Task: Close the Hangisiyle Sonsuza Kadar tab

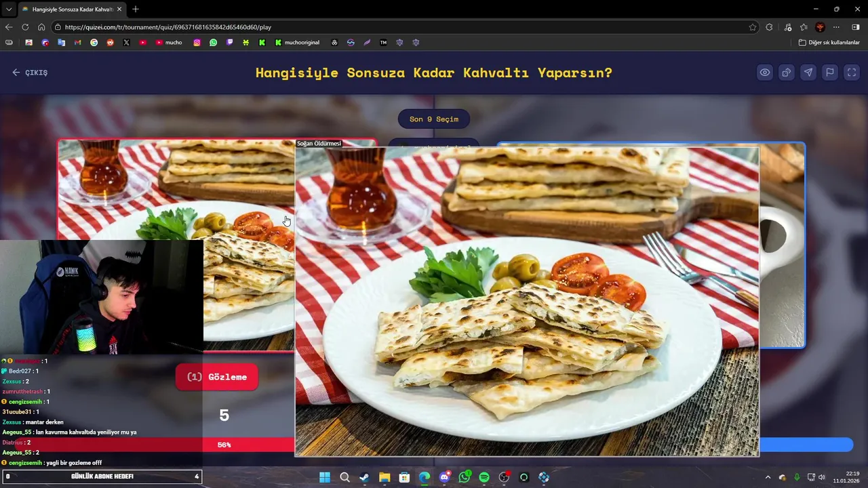Action: click(x=119, y=9)
